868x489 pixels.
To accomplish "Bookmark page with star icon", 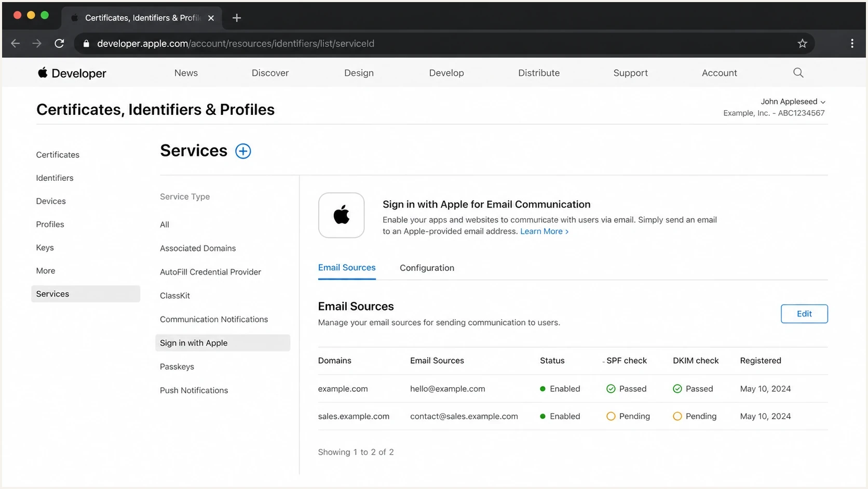I will pos(803,44).
